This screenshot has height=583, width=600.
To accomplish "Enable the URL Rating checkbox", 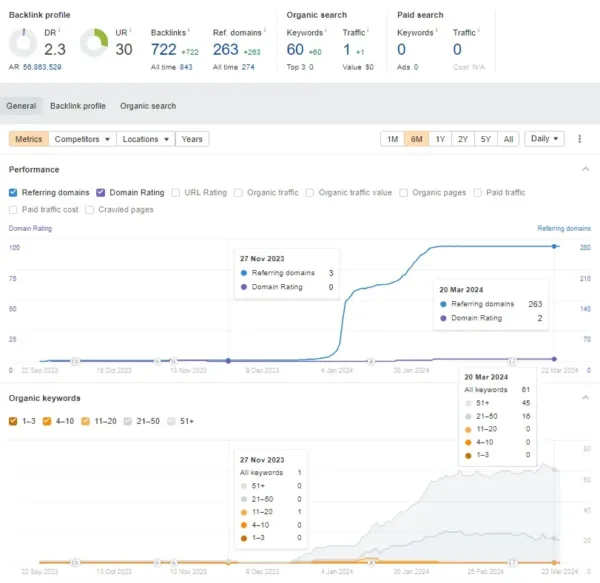I will (x=176, y=192).
